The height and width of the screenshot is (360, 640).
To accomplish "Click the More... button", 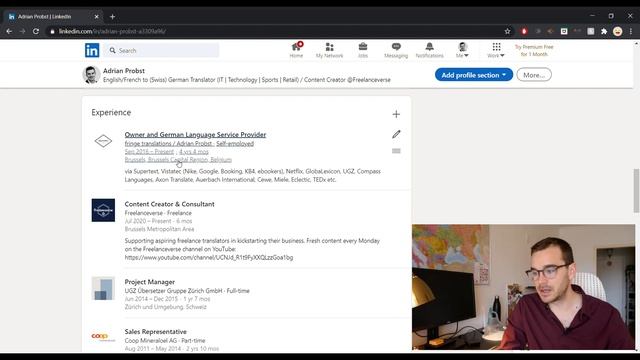I will click(x=534, y=75).
